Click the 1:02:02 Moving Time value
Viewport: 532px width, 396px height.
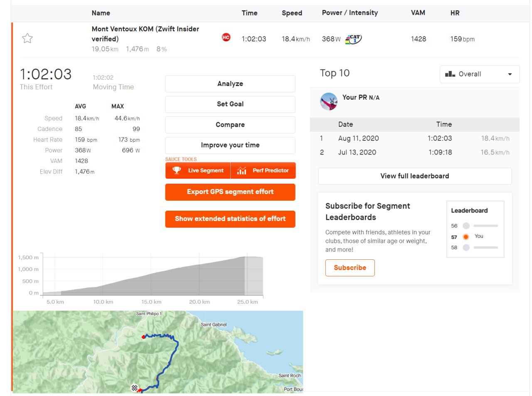coord(103,78)
